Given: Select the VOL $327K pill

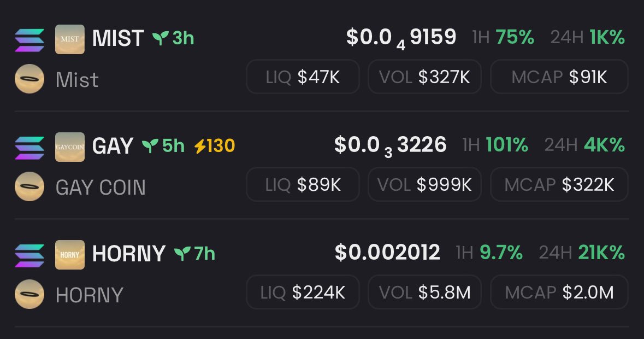Looking at the screenshot, I should pos(424,77).
